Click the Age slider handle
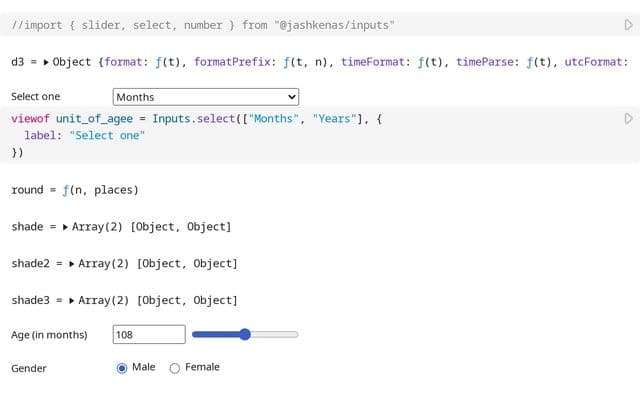The image size is (640, 400). tap(244, 335)
